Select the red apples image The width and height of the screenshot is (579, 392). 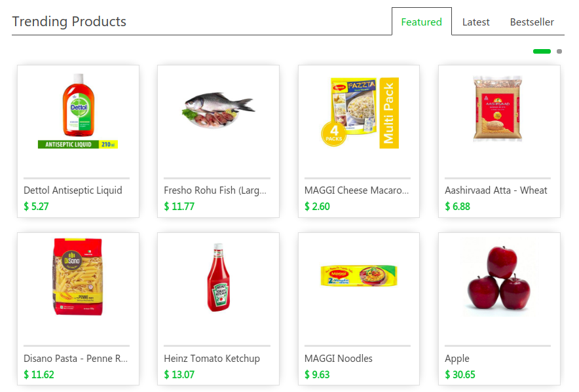point(499,277)
